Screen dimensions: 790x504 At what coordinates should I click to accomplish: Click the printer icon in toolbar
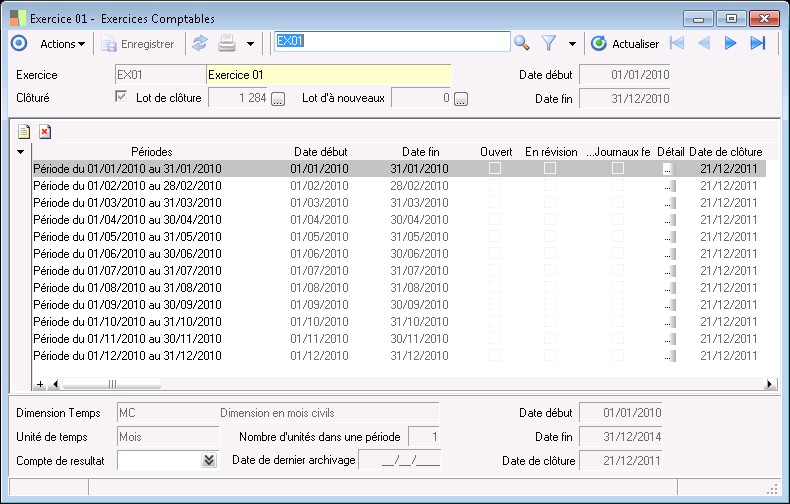pos(227,43)
